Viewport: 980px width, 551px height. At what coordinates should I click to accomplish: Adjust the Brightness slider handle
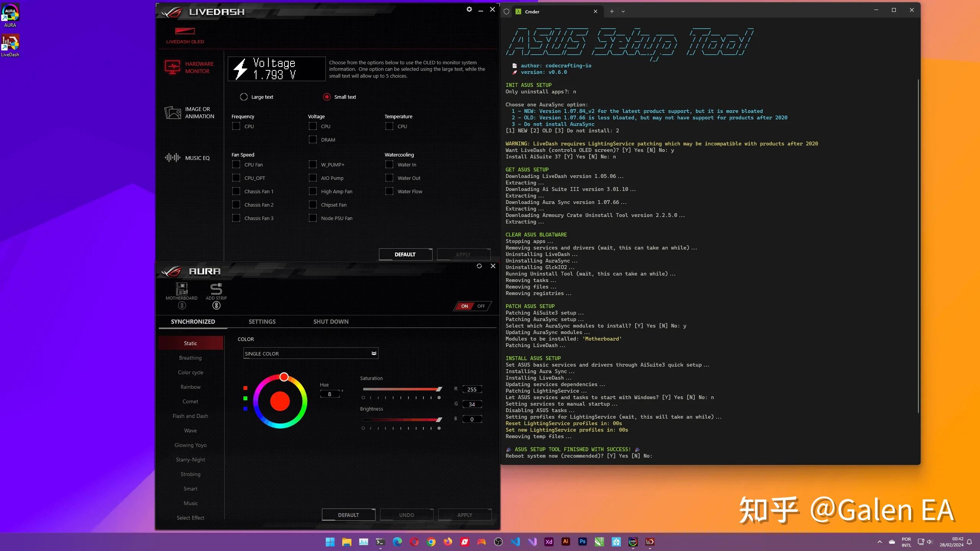(x=439, y=420)
